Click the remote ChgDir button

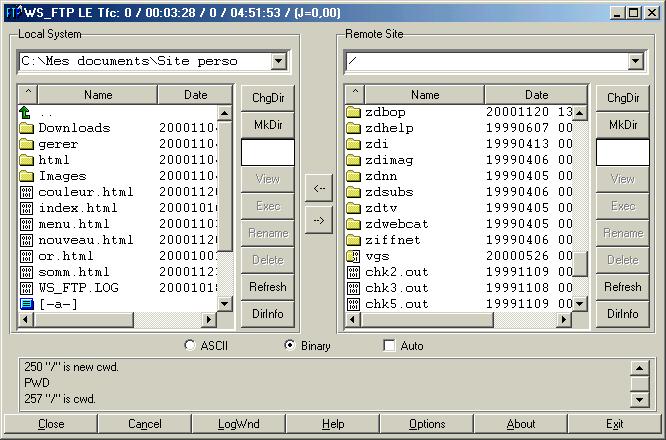click(622, 97)
